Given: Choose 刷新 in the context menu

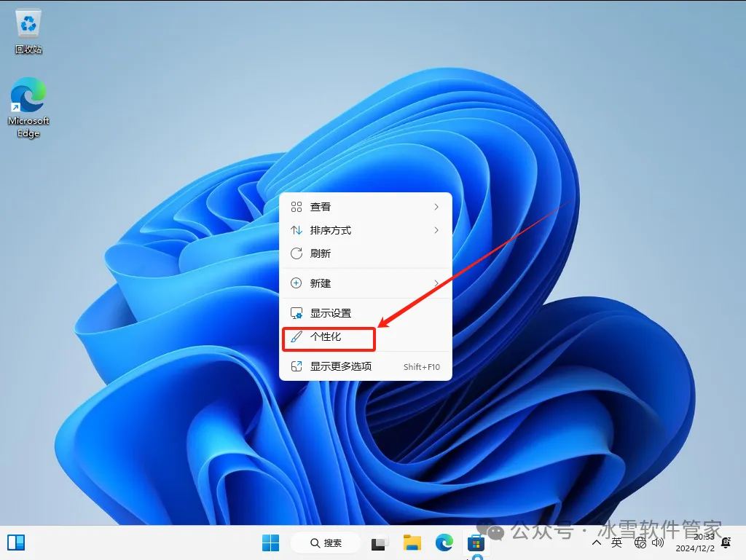Looking at the screenshot, I should [x=366, y=253].
